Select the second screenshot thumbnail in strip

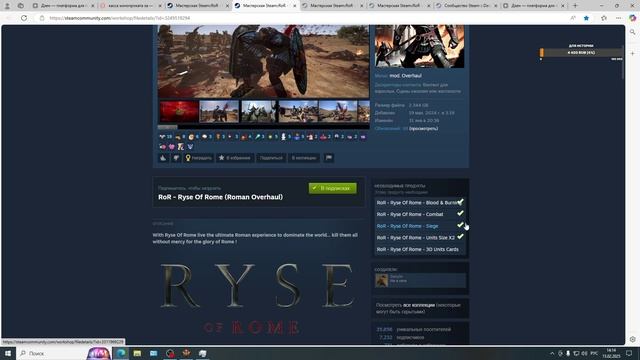(219, 111)
